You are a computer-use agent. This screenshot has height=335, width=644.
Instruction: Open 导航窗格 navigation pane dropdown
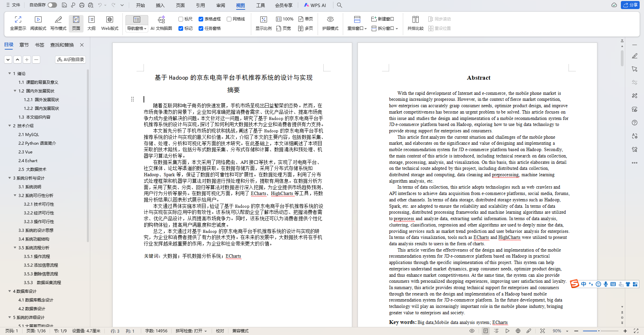point(137,28)
